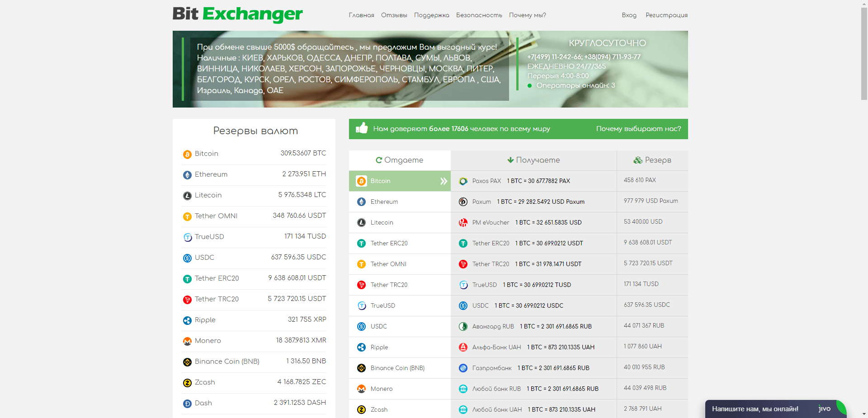Click the money stack icon beside Резерв
Image resolution: width=868 pixels, height=418 pixels.
(x=638, y=160)
